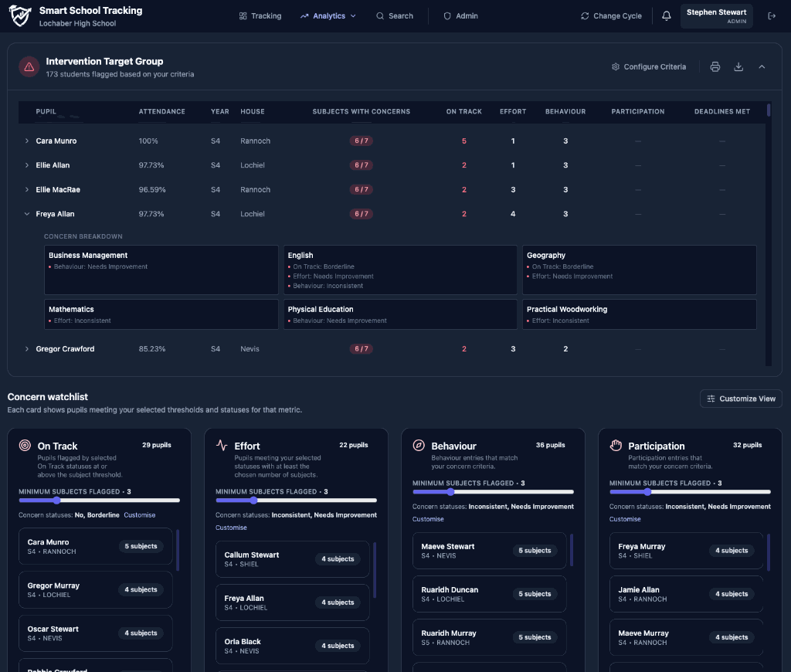This screenshot has height=672, width=791.
Task: Click the Configure Criteria button
Action: click(x=649, y=66)
